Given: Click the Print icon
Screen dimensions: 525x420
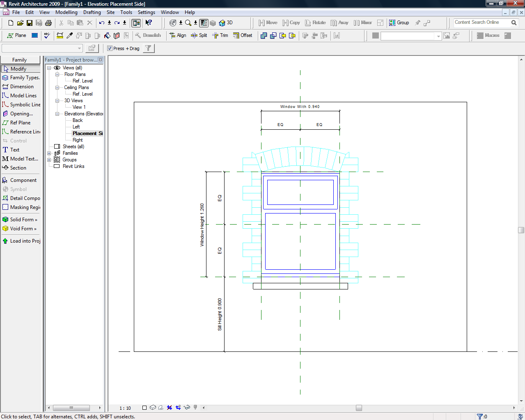Looking at the screenshot, I should [48, 23].
